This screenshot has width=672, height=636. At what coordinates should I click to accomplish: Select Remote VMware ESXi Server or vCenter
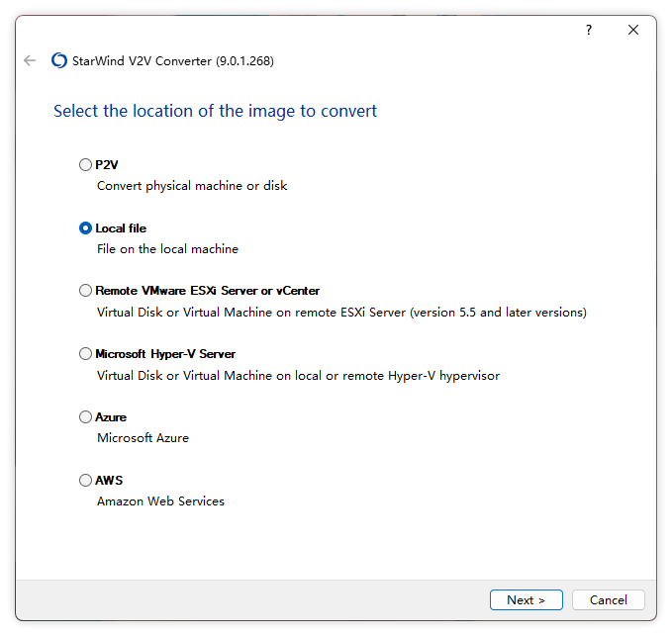[85, 291]
